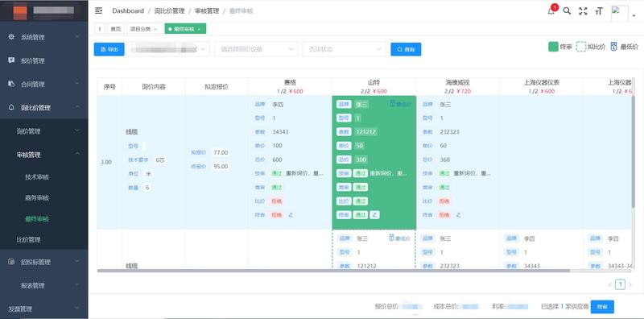Expand the 报价管理 menu

44,61
